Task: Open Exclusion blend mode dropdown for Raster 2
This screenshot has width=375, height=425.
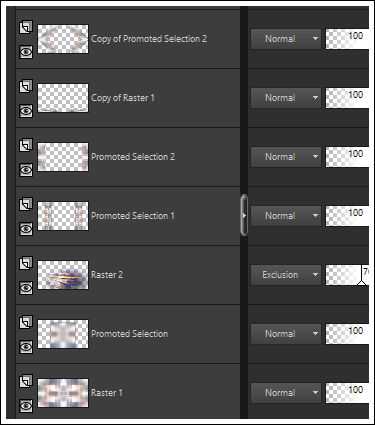Action: [286, 275]
